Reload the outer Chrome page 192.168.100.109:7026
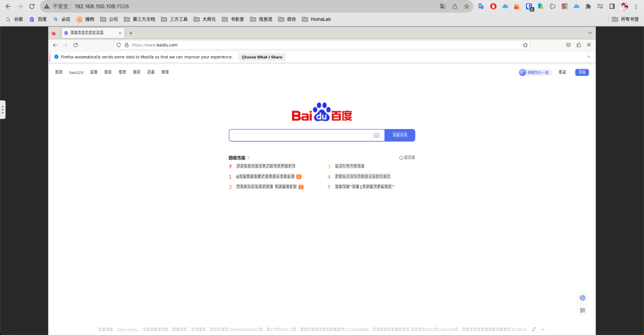 point(32,6)
